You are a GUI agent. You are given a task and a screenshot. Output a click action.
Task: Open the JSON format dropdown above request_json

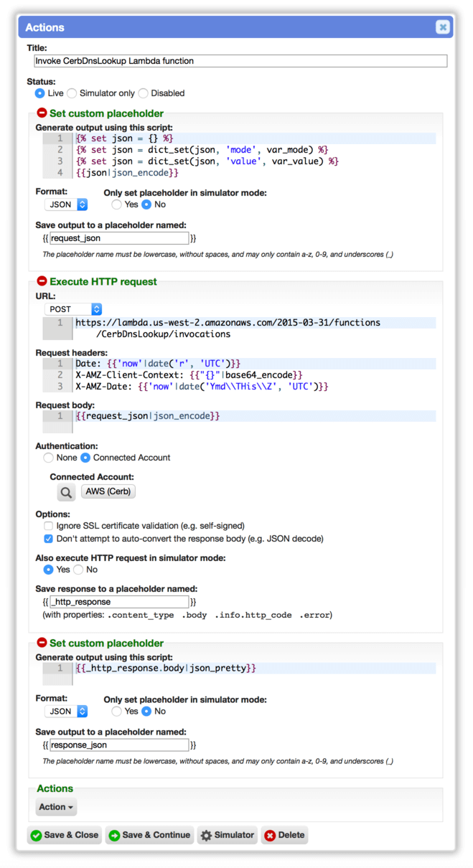point(66,204)
